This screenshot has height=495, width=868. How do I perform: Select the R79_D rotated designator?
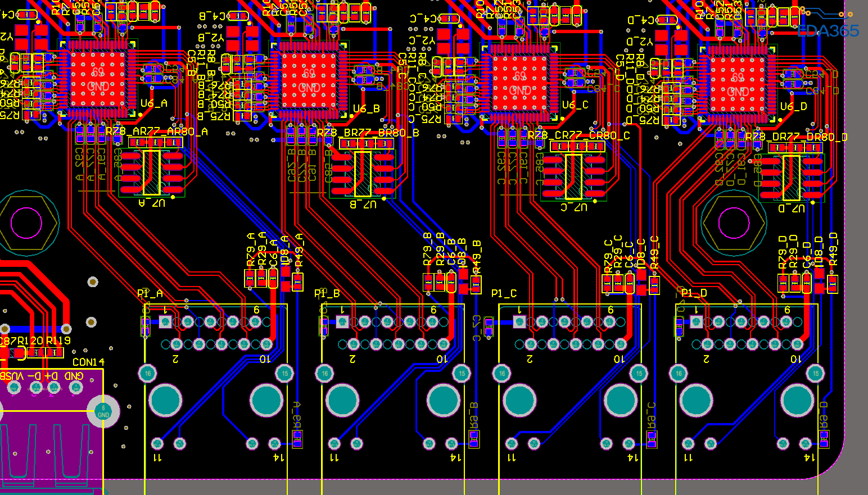pos(783,252)
